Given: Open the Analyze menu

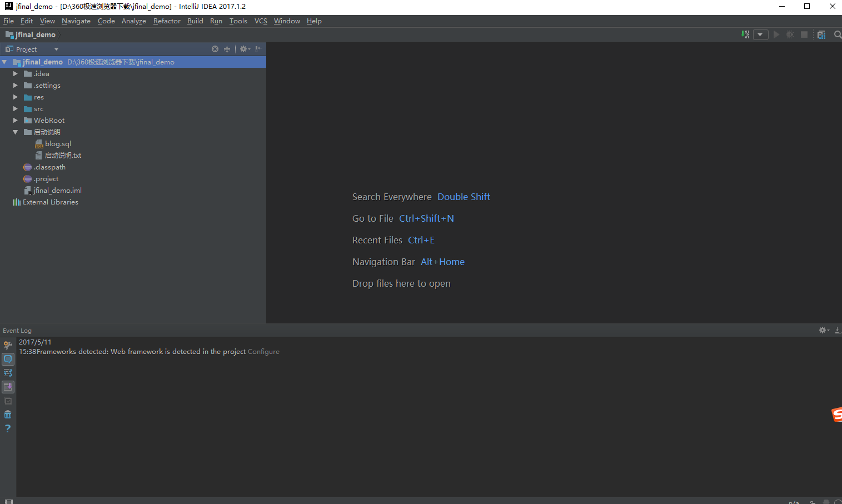Looking at the screenshot, I should 134,21.
